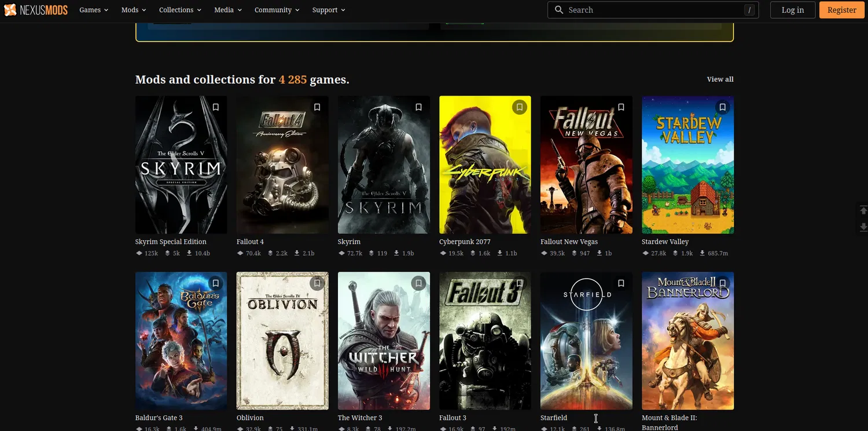Click the magnifier icon in the search bar
The image size is (868, 431).
559,10
